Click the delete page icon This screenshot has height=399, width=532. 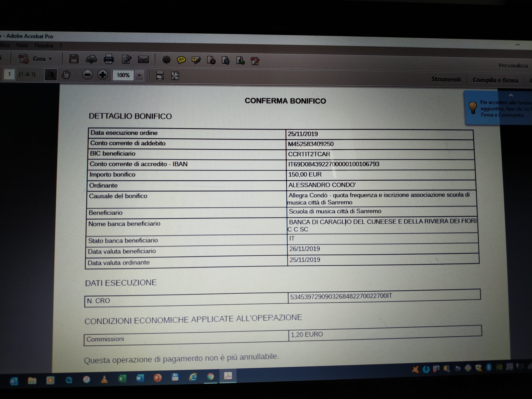coord(211,61)
